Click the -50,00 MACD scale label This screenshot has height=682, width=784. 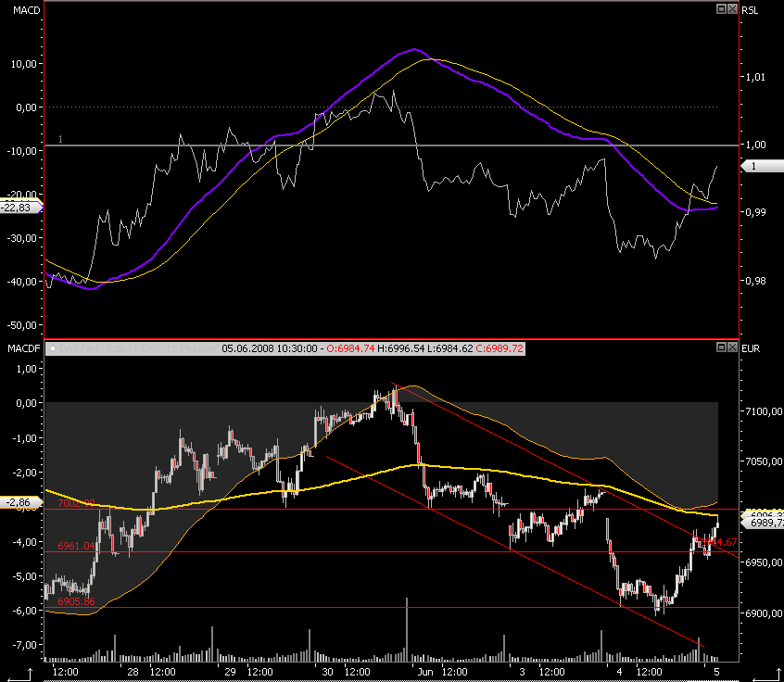tap(21, 325)
